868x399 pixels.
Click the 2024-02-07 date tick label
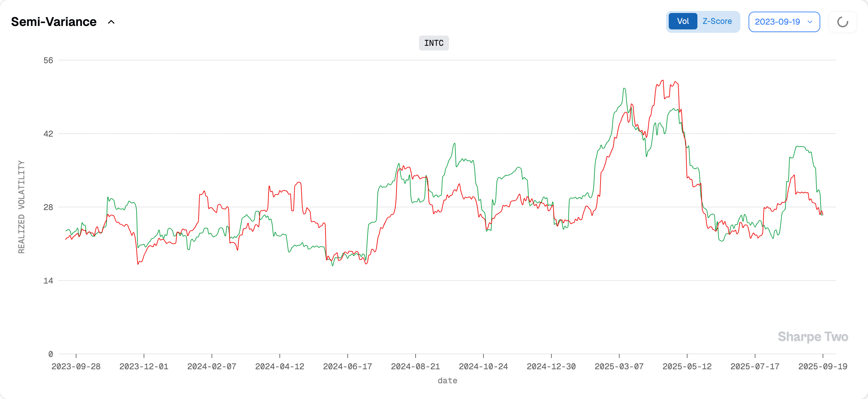(212, 367)
